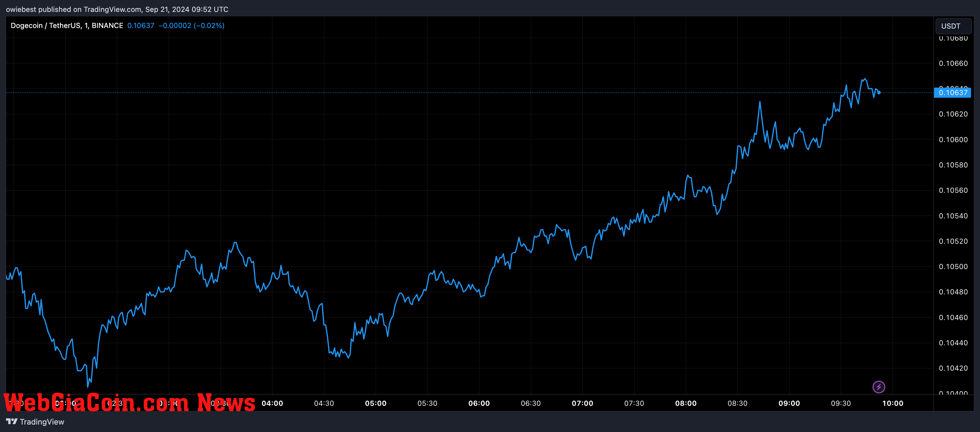Click the 04:00 time axis label

tap(272, 403)
